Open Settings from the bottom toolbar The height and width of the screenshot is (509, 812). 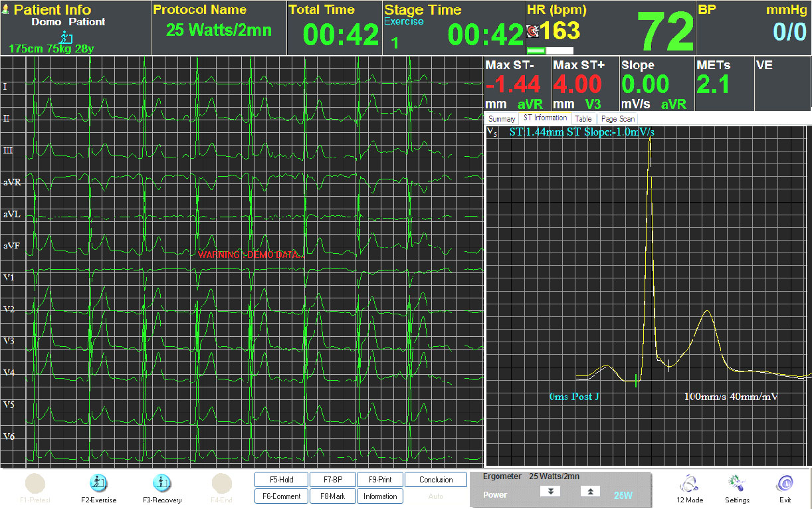pyautogui.click(x=737, y=483)
